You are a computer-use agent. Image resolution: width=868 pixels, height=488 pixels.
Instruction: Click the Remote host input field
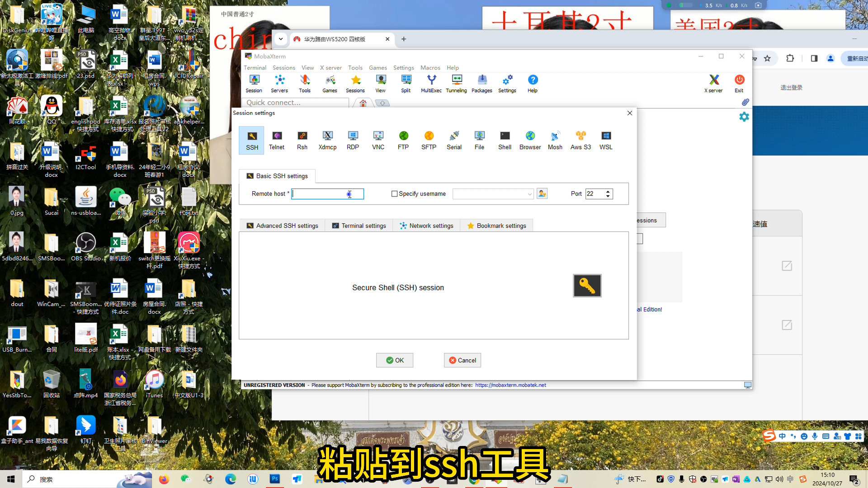tap(327, 194)
